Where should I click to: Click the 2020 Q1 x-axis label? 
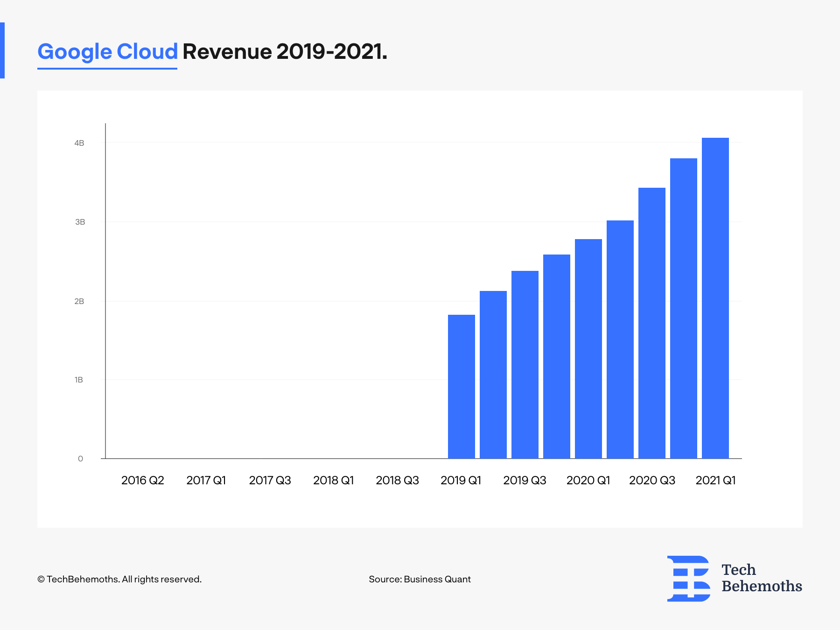click(x=588, y=480)
